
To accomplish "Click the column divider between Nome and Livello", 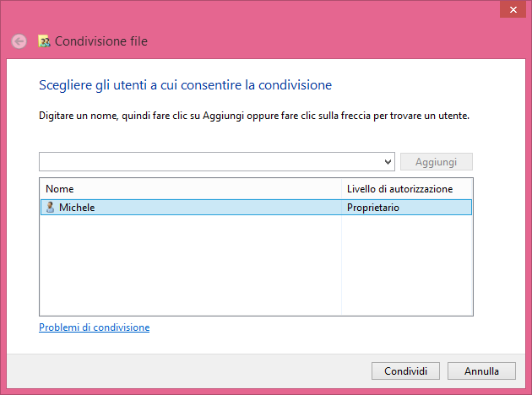I will tap(341, 189).
